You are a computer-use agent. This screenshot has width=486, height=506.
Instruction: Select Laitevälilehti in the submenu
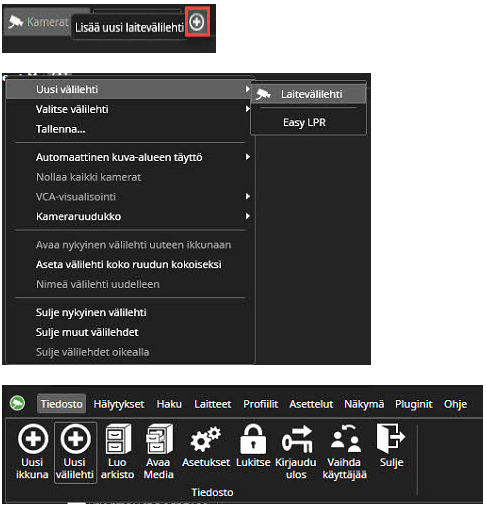point(309,94)
